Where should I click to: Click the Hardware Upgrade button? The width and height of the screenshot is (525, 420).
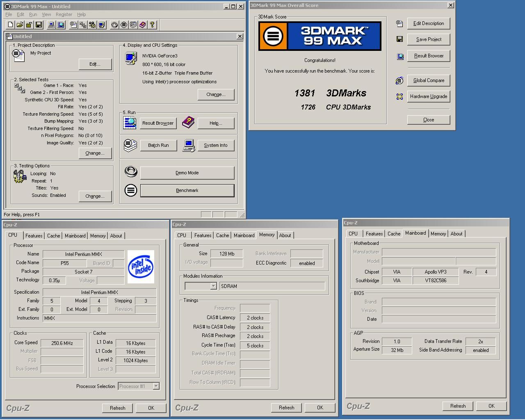click(x=429, y=96)
